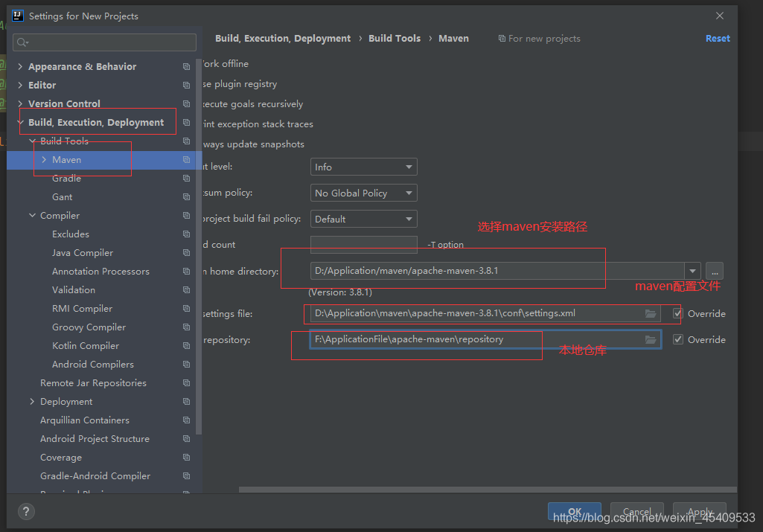This screenshot has width=763, height=532.
Task: Click project-level icon beside Deployment row
Action: [186, 402]
